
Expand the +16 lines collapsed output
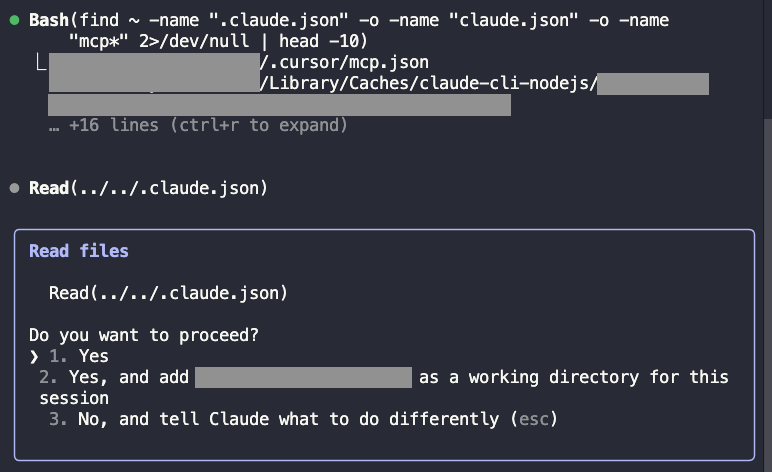click(198, 125)
